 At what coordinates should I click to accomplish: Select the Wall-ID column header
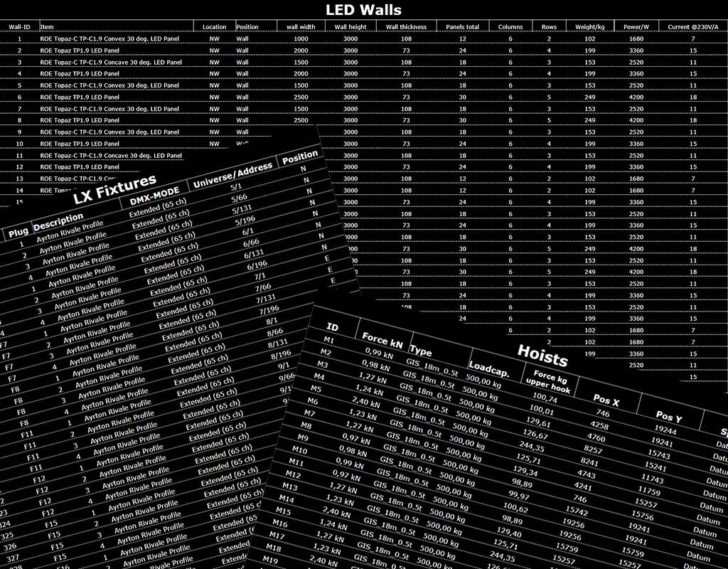coord(19,27)
